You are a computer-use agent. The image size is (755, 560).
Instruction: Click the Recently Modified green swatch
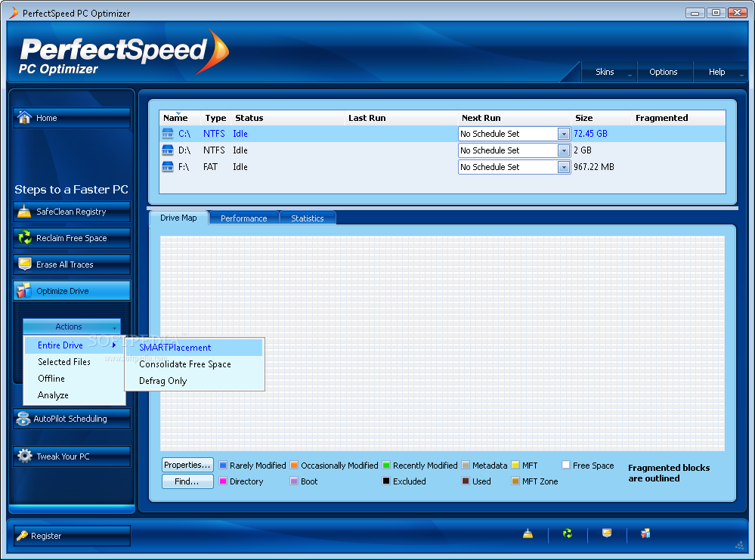point(386,465)
